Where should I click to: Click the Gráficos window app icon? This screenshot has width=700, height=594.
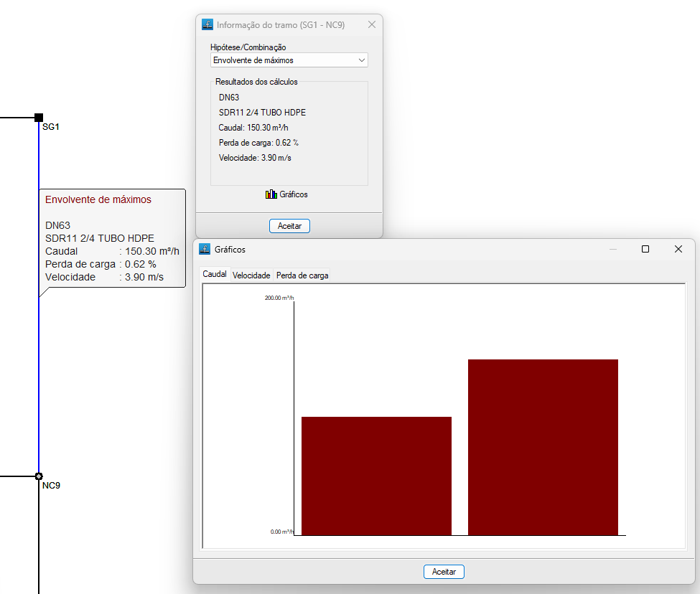[x=205, y=249]
